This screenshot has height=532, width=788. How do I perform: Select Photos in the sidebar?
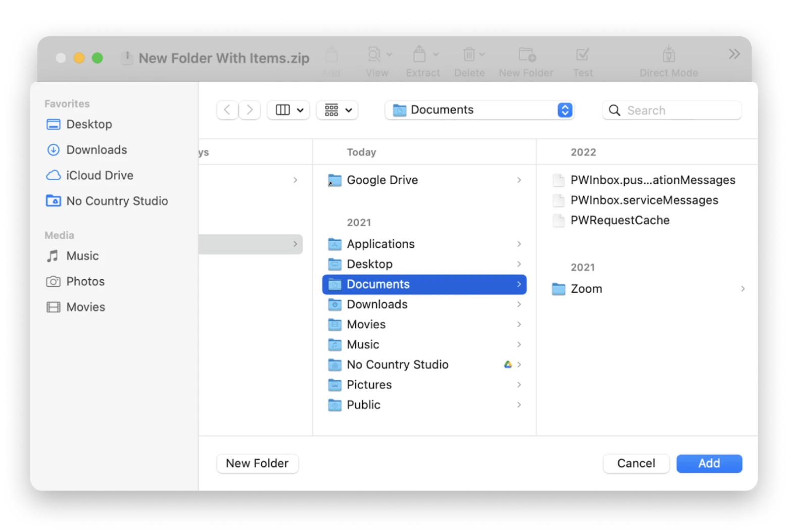85,281
